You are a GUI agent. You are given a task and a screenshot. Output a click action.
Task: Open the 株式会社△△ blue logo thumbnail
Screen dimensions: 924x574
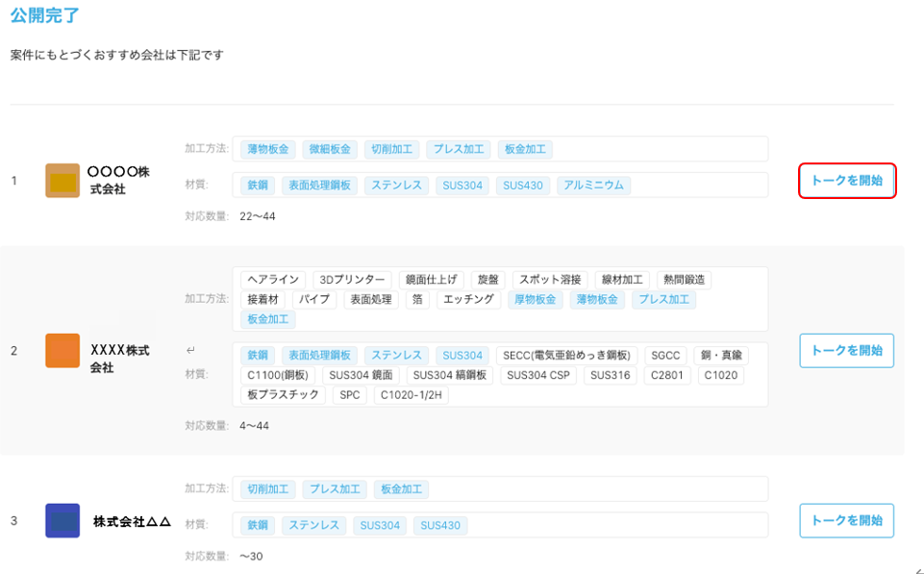[62, 520]
